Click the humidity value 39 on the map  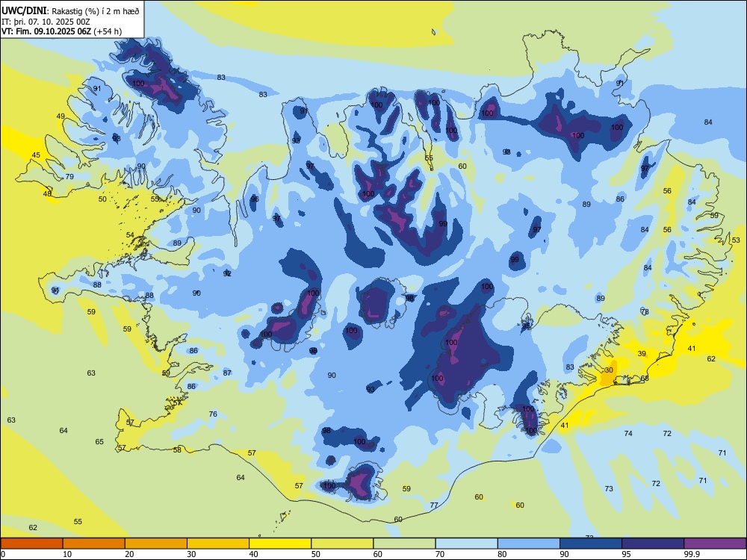pos(642,353)
